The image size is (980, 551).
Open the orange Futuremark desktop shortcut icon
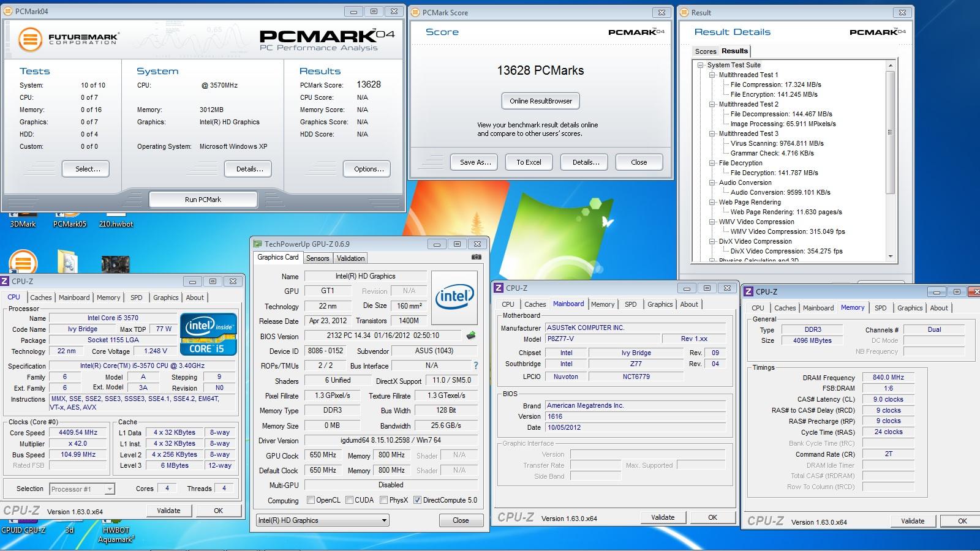click(x=23, y=262)
